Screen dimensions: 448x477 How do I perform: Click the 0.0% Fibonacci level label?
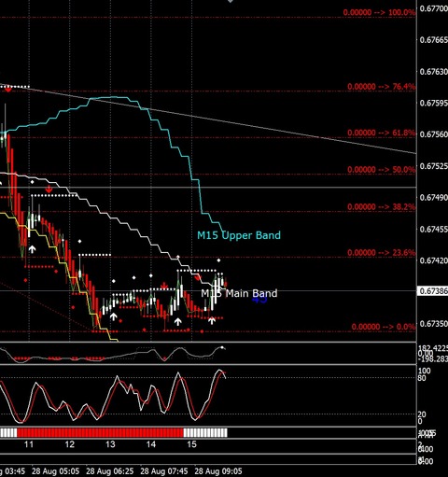(x=384, y=327)
